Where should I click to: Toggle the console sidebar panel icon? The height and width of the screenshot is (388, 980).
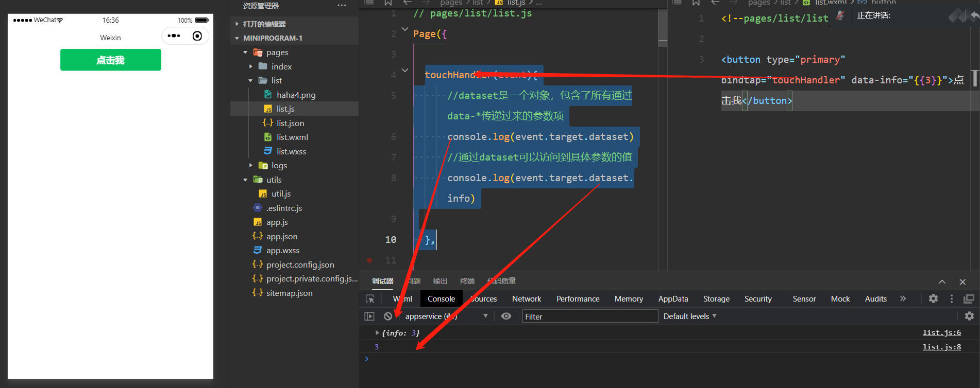(x=369, y=316)
